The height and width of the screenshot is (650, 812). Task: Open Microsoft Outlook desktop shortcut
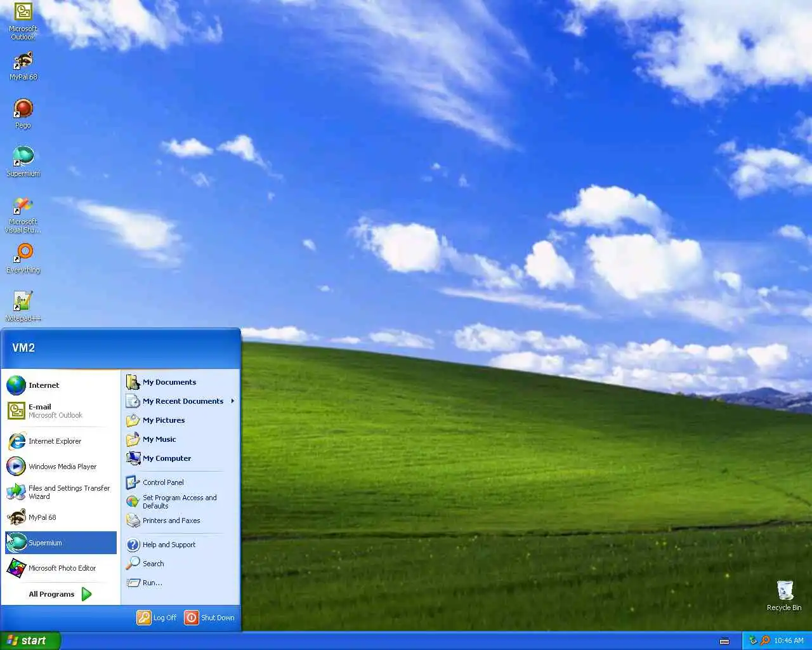(x=23, y=21)
